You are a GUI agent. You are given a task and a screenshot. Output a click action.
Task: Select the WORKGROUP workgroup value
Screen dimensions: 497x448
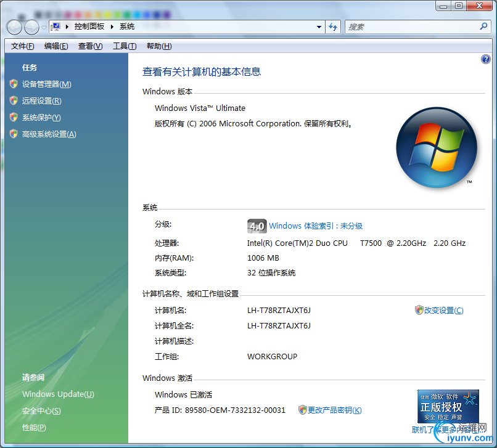(273, 357)
